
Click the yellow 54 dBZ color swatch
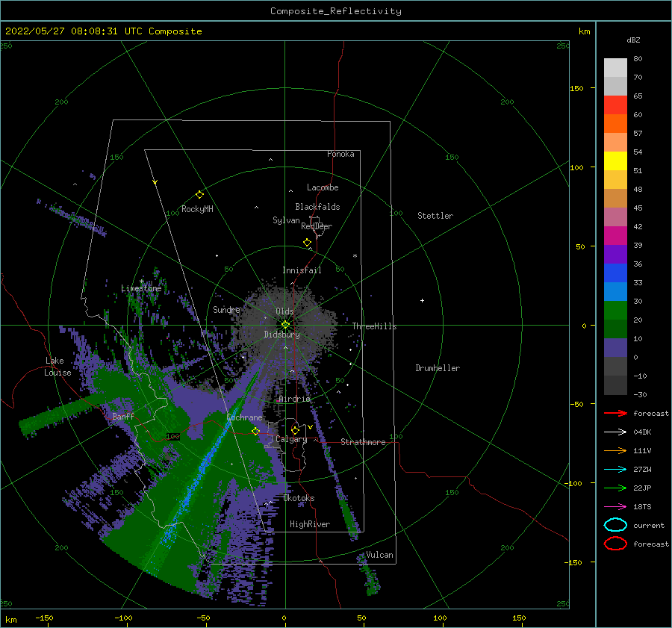click(x=615, y=161)
